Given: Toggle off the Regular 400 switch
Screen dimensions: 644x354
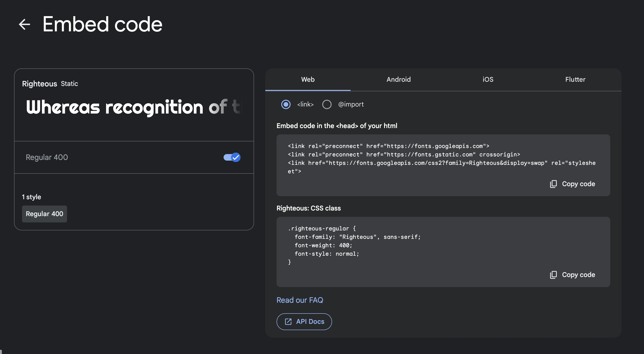Looking at the screenshot, I should pyautogui.click(x=232, y=157).
